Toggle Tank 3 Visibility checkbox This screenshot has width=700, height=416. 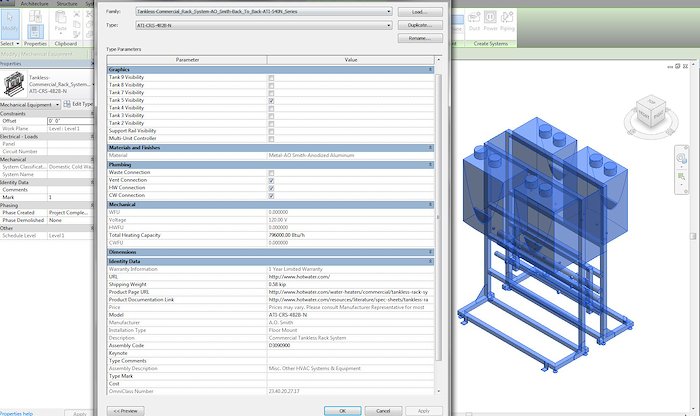point(271,116)
